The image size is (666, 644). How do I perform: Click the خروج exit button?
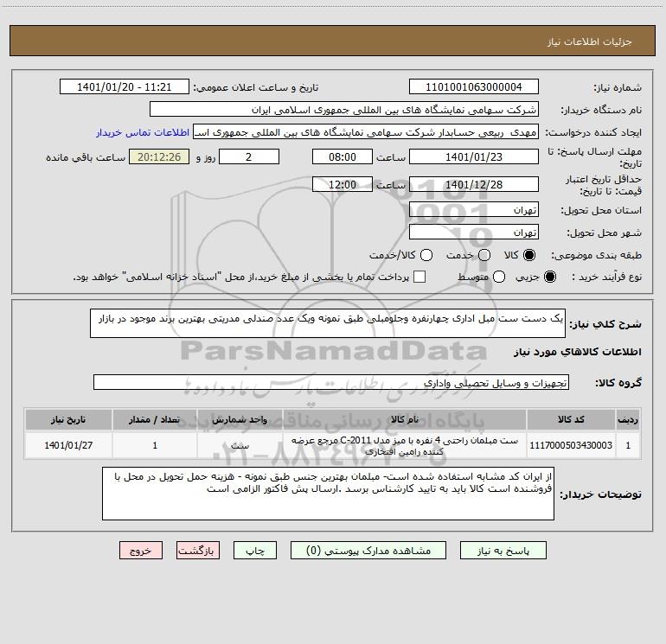[x=141, y=551]
